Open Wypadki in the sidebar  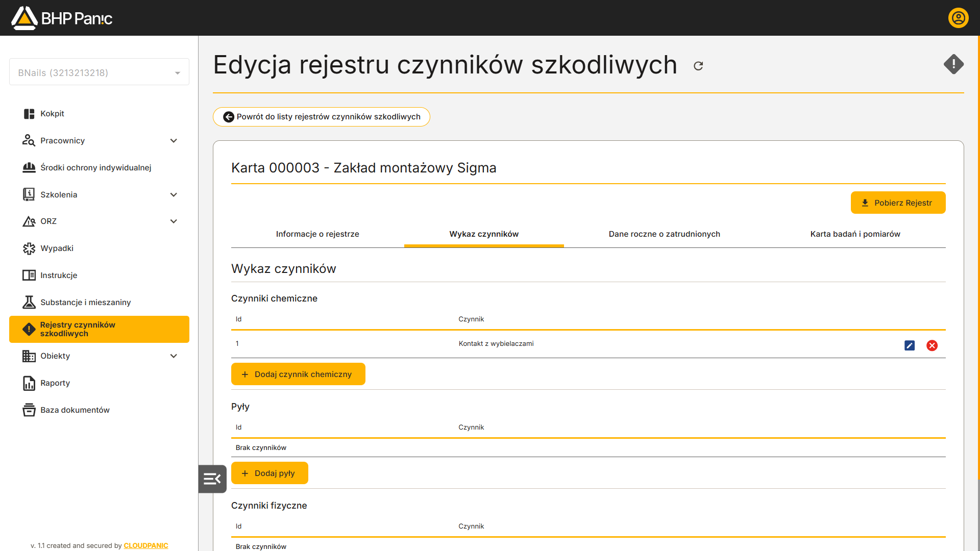(99, 248)
